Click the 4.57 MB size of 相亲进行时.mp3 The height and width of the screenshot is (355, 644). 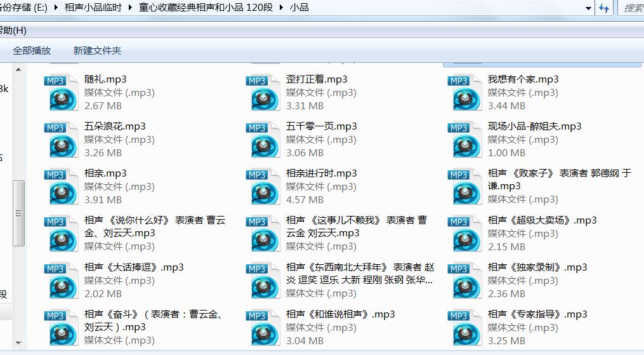click(x=305, y=199)
